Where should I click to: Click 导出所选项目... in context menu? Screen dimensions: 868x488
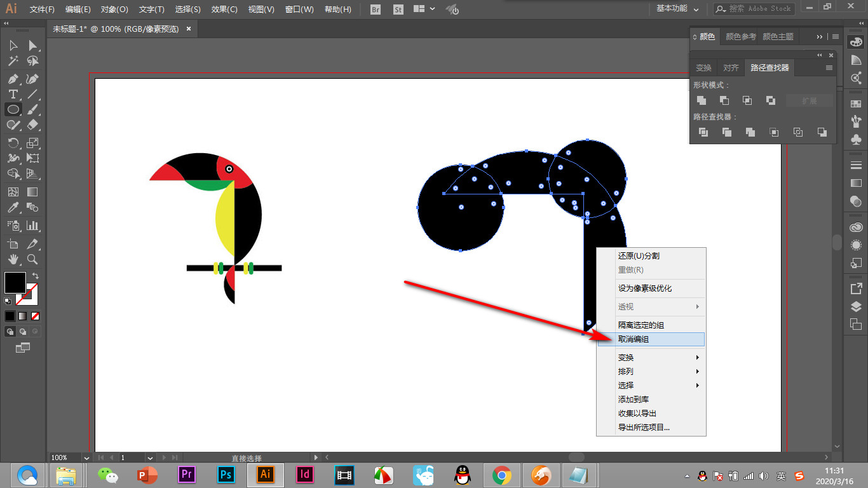[x=651, y=428]
